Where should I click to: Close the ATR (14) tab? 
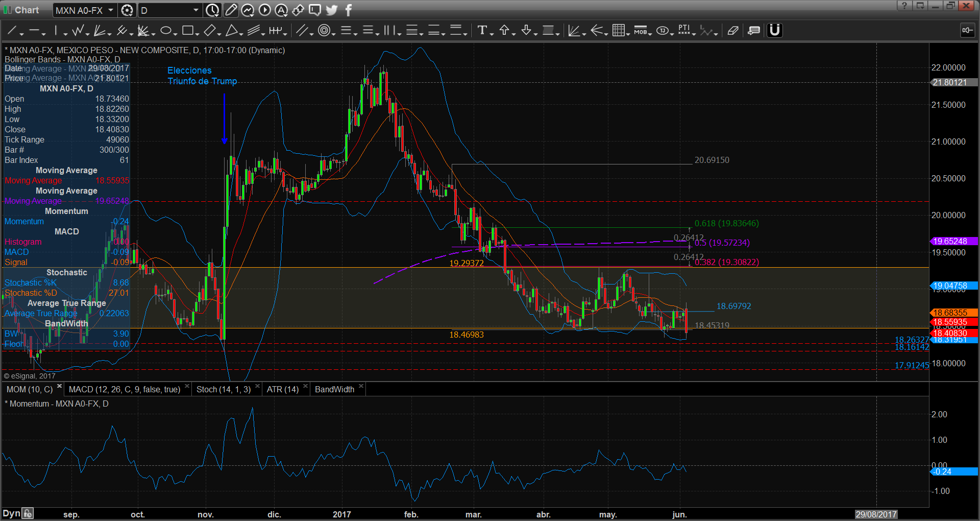305,386
